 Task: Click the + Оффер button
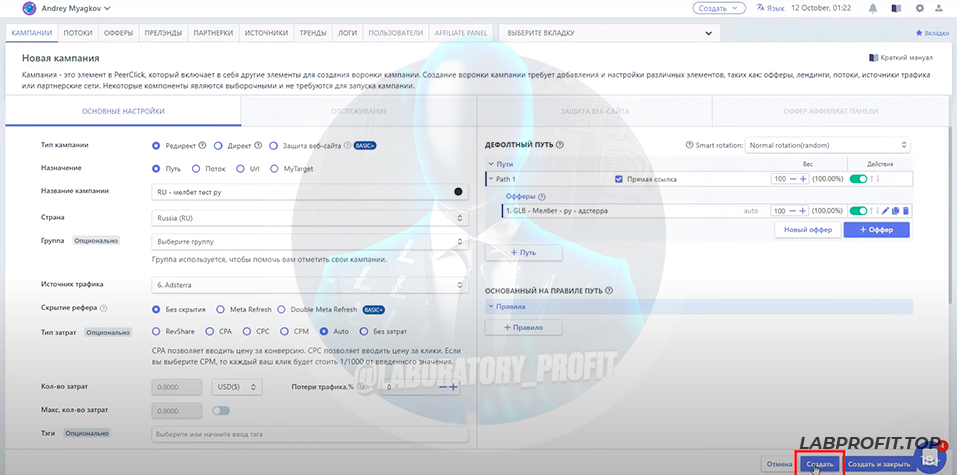click(876, 230)
